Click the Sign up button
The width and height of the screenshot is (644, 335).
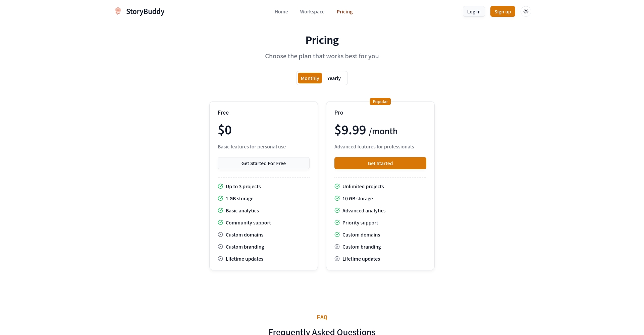502,11
